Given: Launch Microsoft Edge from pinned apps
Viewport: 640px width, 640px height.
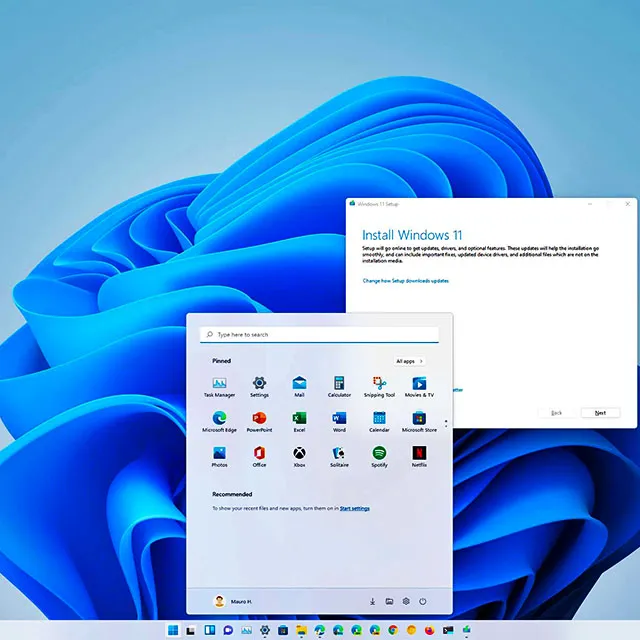Looking at the screenshot, I should 219,422.
